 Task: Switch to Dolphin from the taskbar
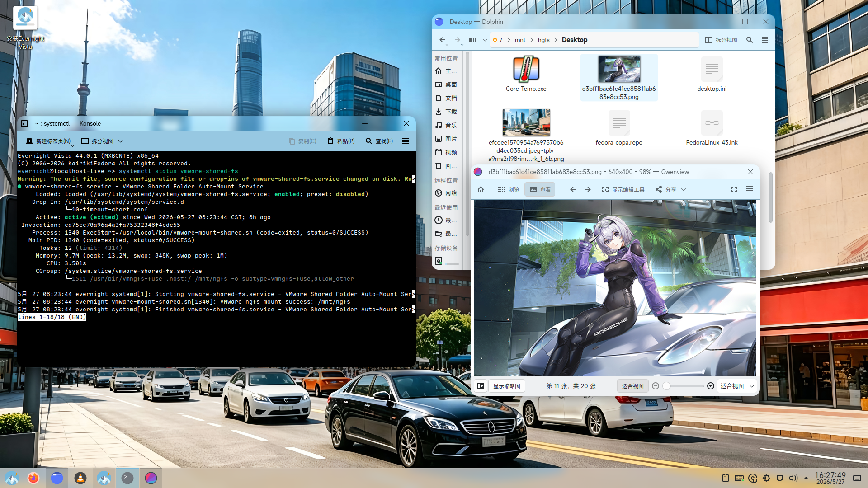(57, 478)
